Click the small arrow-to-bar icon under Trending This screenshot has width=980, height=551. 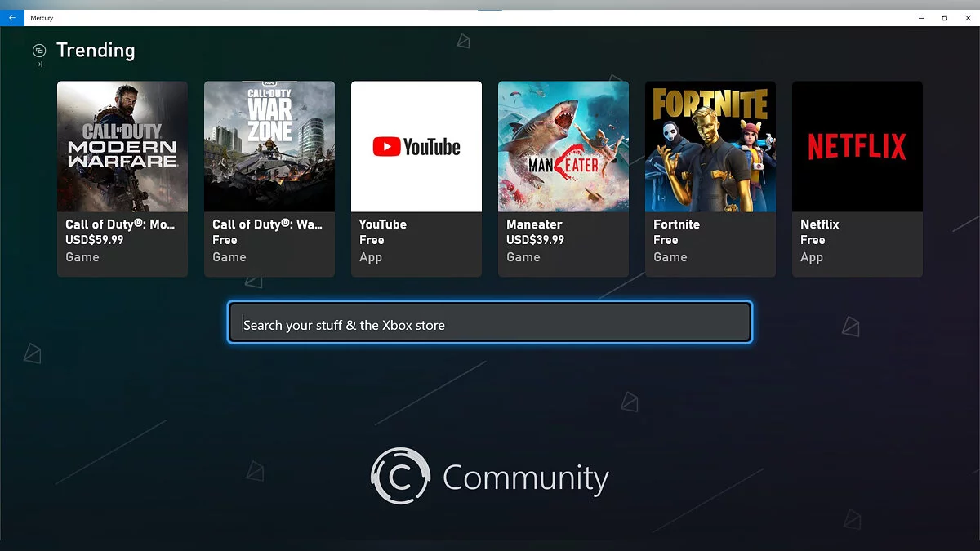[39, 64]
